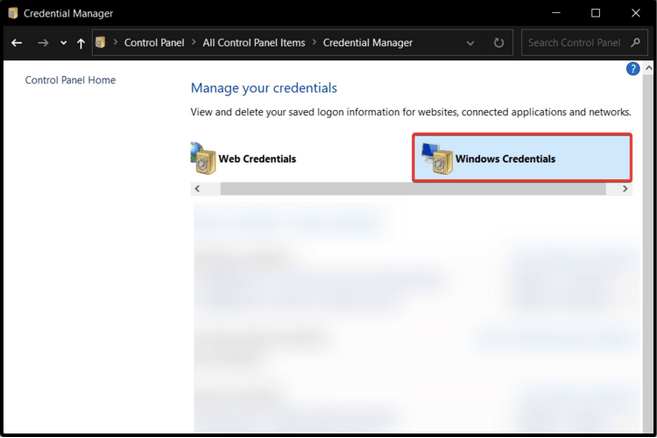
Task: Click the Web Credentials safe icon
Action: 203,158
